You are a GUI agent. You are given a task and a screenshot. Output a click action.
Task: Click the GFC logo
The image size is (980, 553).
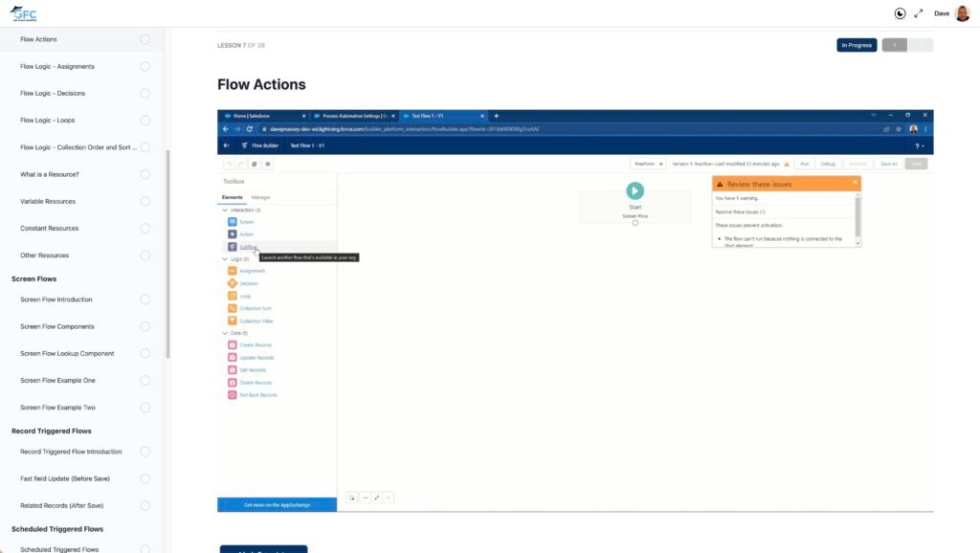pyautogui.click(x=23, y=13)
